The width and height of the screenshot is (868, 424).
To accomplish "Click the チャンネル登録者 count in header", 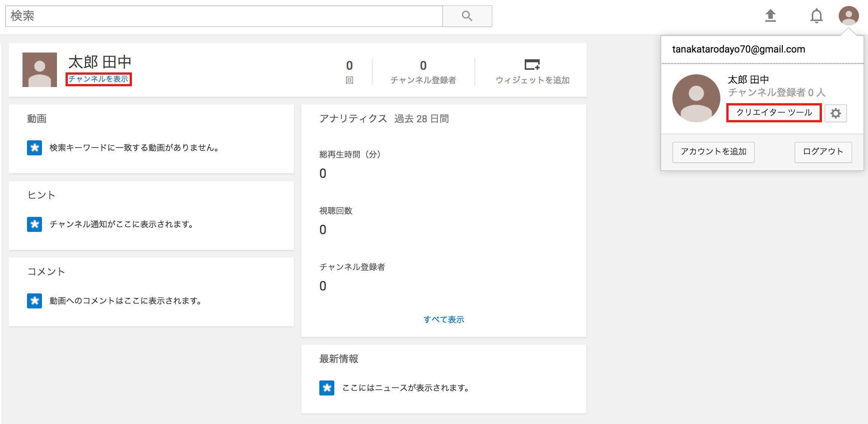I will tap(423, 66).
